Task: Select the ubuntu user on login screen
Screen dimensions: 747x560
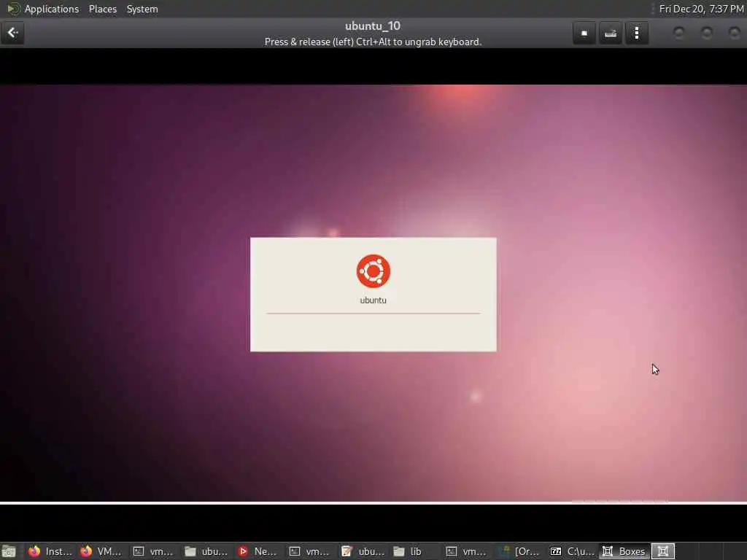Action: pos(373,300)
